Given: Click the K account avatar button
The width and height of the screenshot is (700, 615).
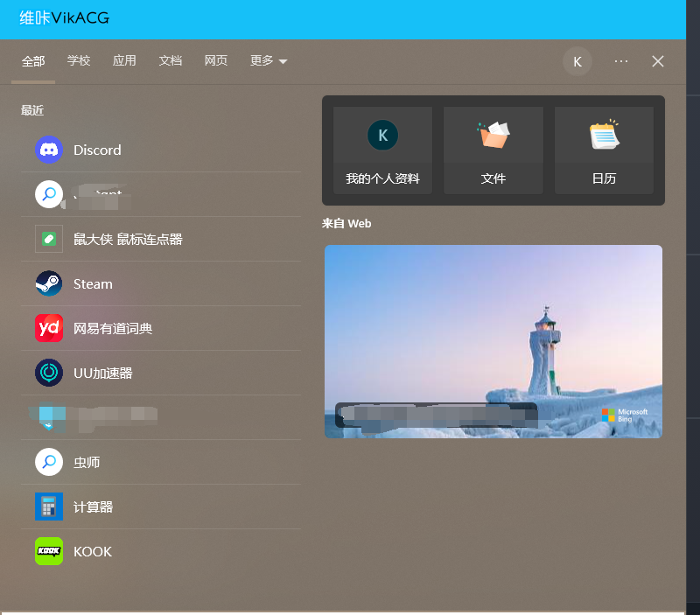Looking at the screenshot, I should tap(577, 61).
